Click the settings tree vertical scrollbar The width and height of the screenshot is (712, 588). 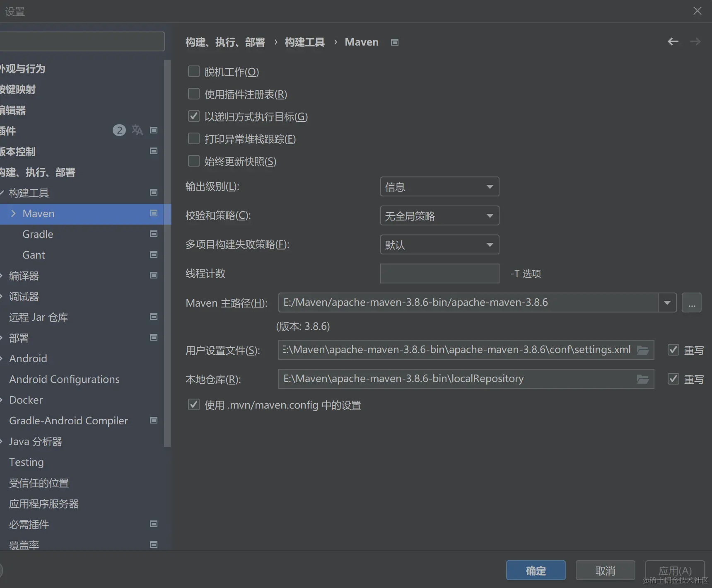[x=167, y=253]
